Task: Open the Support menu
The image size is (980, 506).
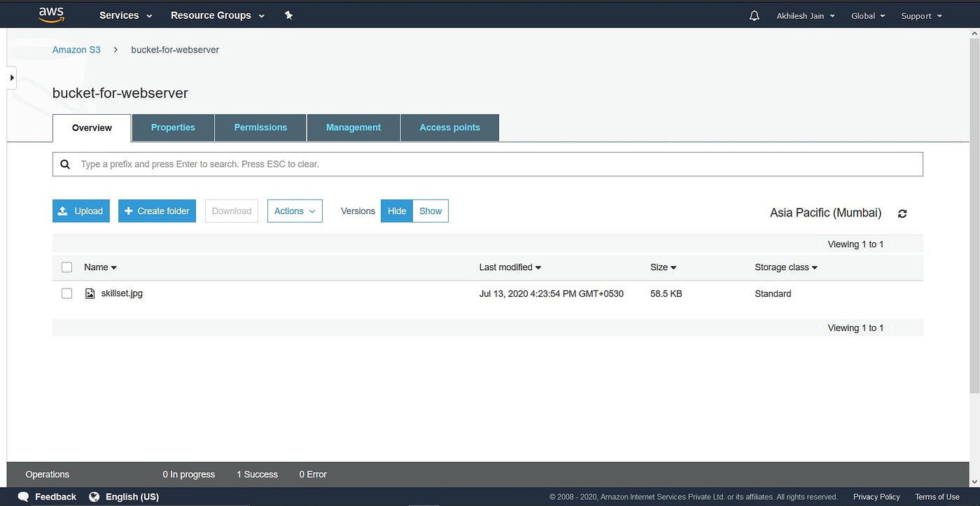Action: pos(921,16)
